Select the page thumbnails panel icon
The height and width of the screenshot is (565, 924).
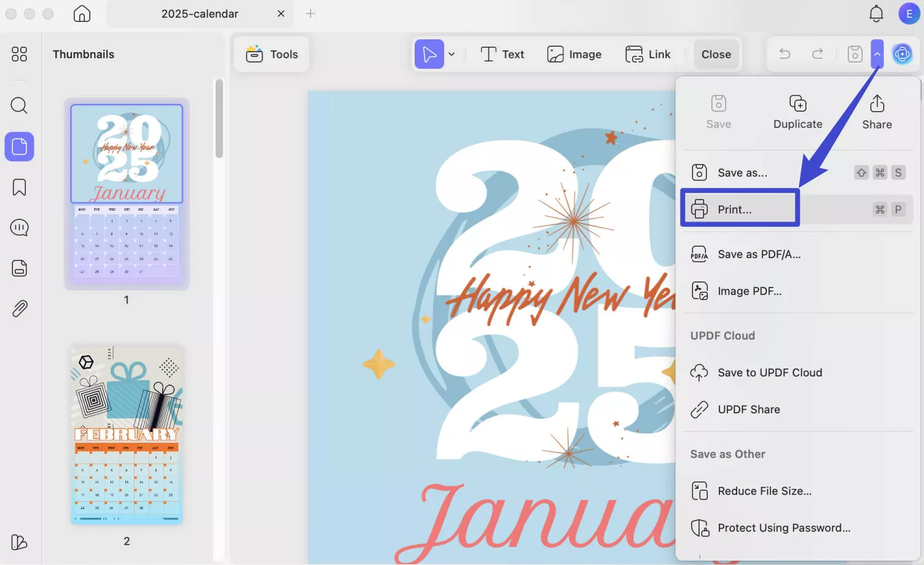point(19,147)
